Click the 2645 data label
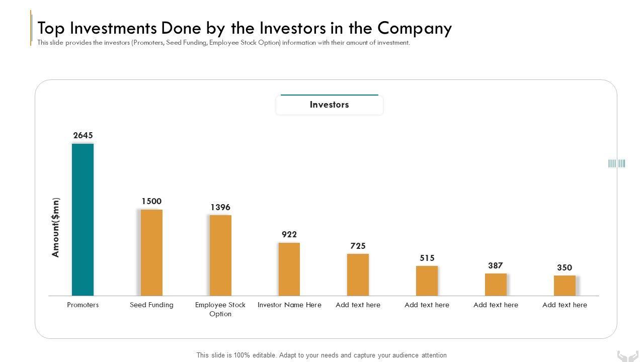This screenshot has width=644, height=362. tap(83, 135)
